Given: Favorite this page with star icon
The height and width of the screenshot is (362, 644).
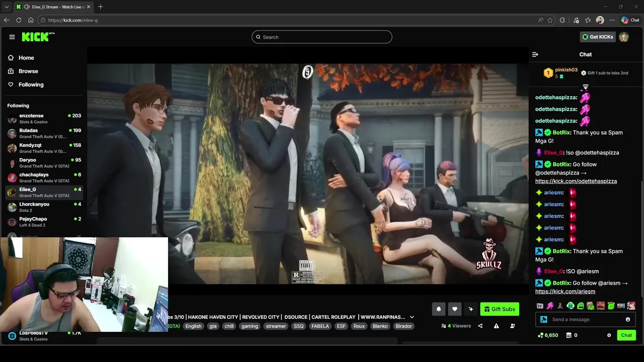Looking at the screenshot, I should pyautogui.click(x=550, y=20).
